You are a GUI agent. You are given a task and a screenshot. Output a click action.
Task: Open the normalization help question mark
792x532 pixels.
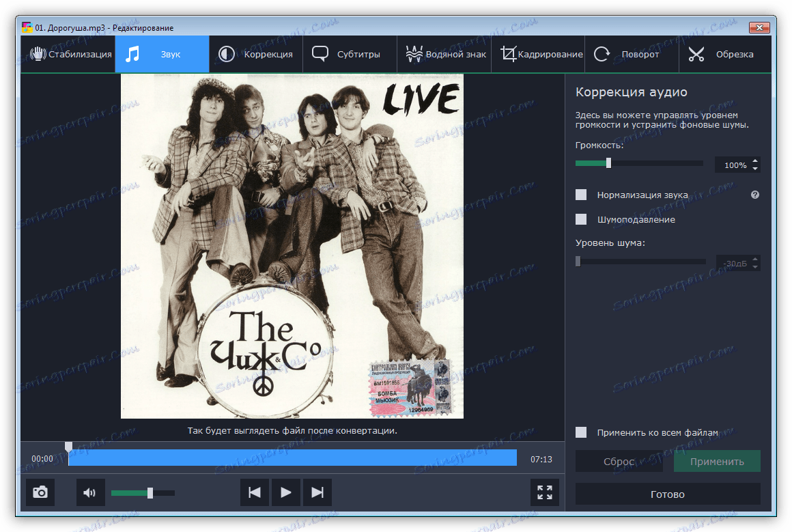pos(754,195)
